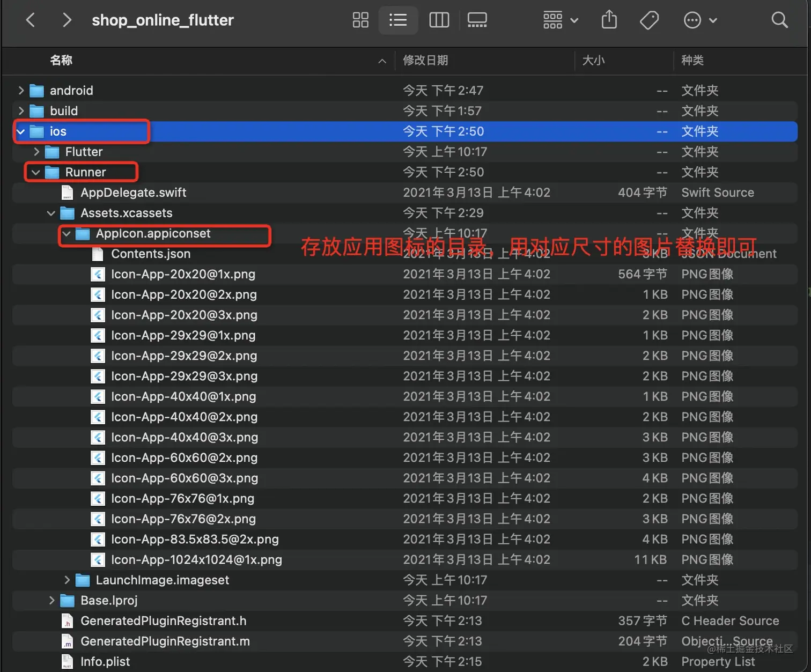The height and width of the screenshot is (672, 811).
Task: Expand the Base.lproj folder
Action: [51, 600]
